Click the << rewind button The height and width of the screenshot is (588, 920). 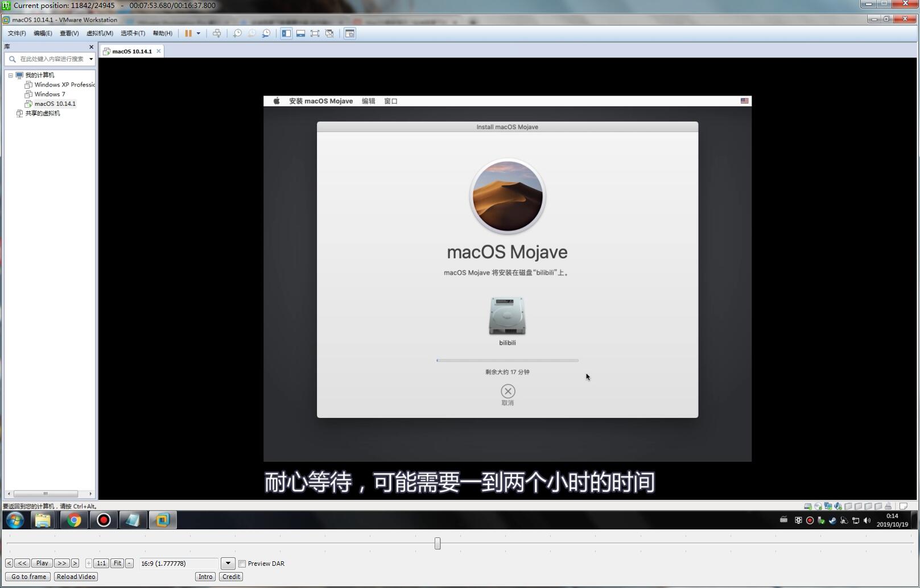tap(22, 563)
